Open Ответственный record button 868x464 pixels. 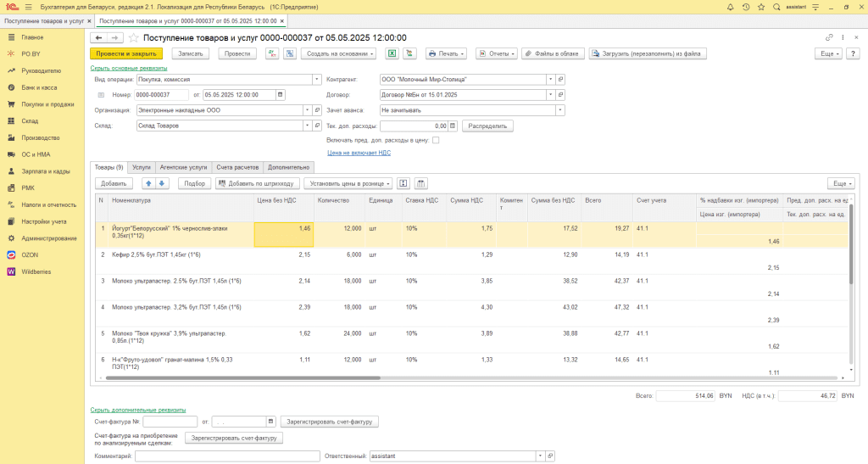(x=550, y=456)
